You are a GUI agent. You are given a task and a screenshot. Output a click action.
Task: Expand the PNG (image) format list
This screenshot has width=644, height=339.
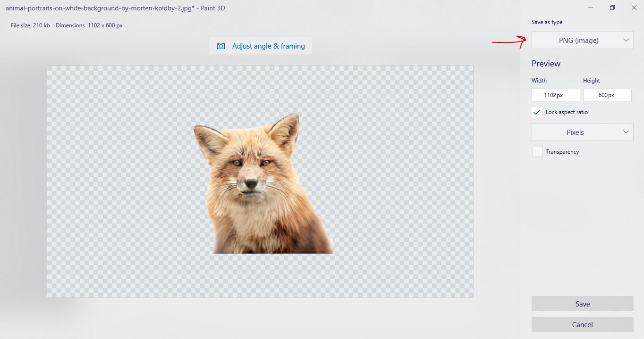[x=582, y=40]
